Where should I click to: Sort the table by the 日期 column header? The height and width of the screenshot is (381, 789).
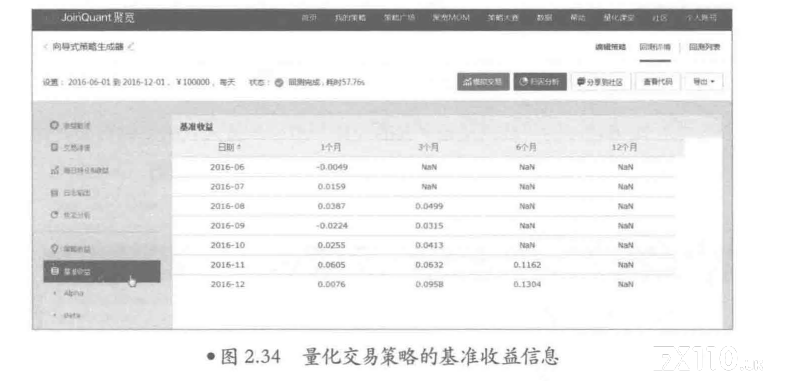tap(229, 147)
